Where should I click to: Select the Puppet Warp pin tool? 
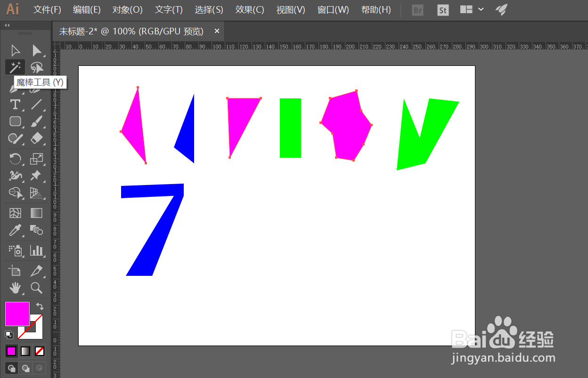point(37,176)
